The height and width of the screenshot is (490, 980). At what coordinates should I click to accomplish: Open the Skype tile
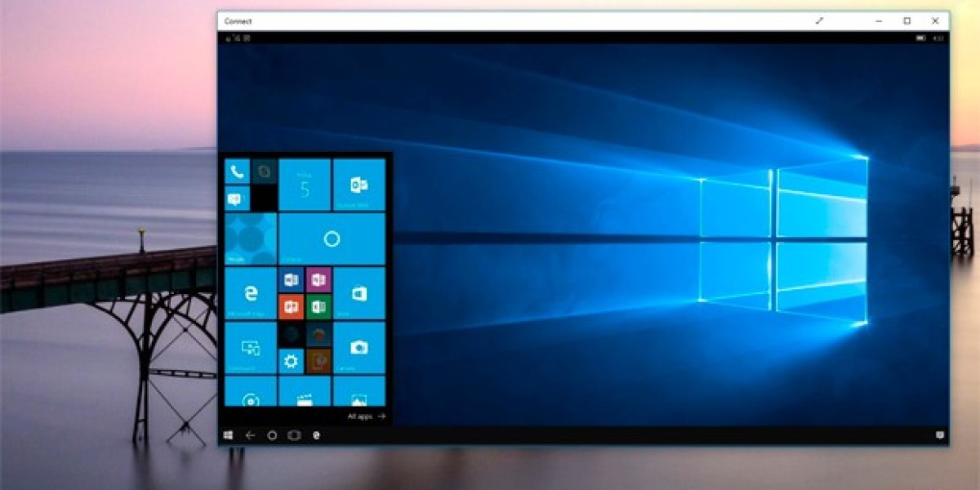pos(264,171)
